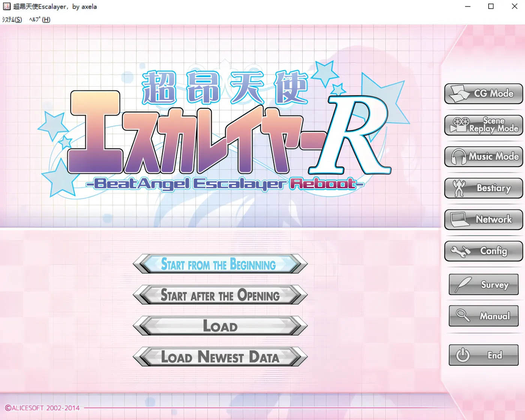Viewport: 525px width, 420px height.
Task: Click the magnifying glass Manual icon
Action: click(x=463, y=316)
